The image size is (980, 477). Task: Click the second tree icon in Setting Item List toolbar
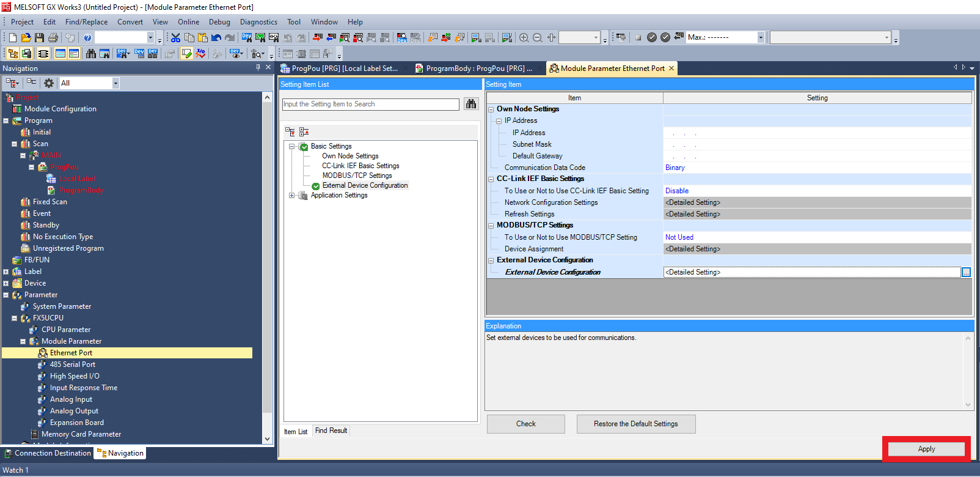(x=304, y=131)
